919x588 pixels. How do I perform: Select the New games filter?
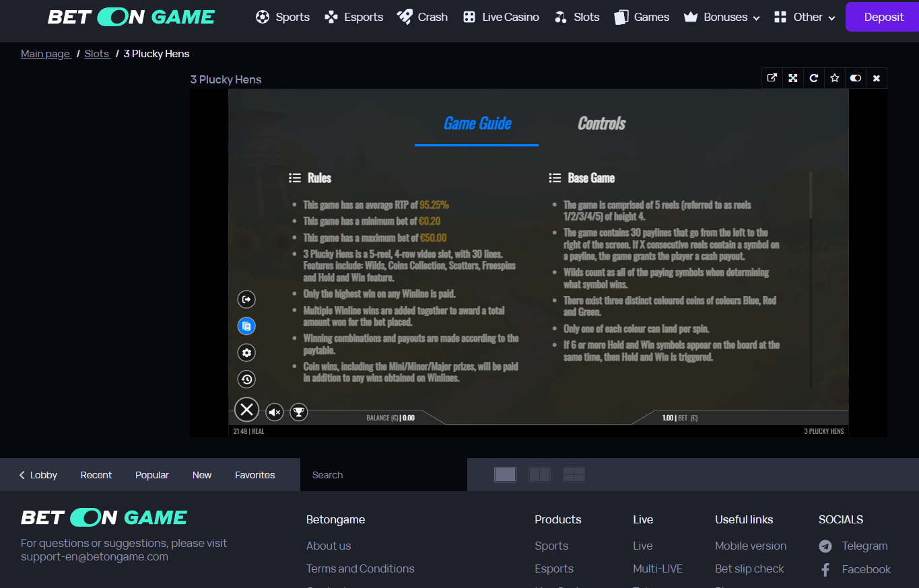point(202,475)
